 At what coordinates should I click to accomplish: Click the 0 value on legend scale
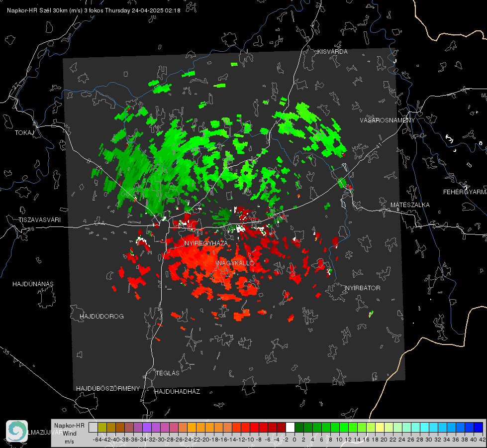pyautogui.click(x=294, y=440)
